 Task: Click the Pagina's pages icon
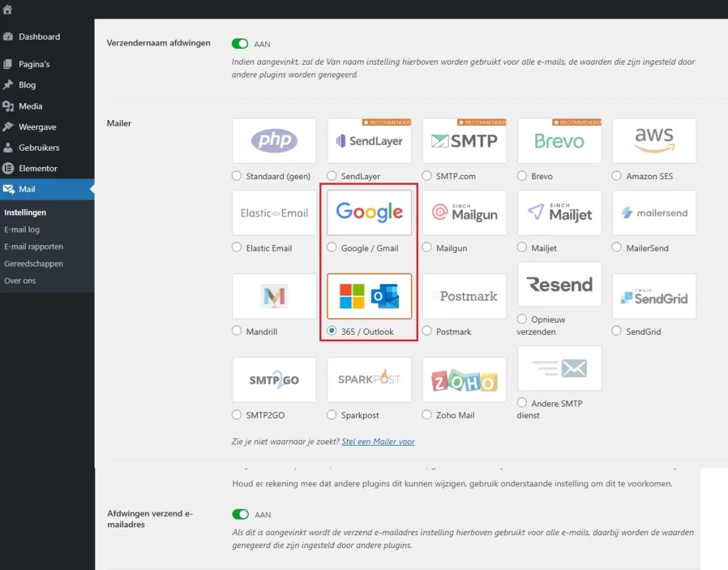[x=8, y=64]
